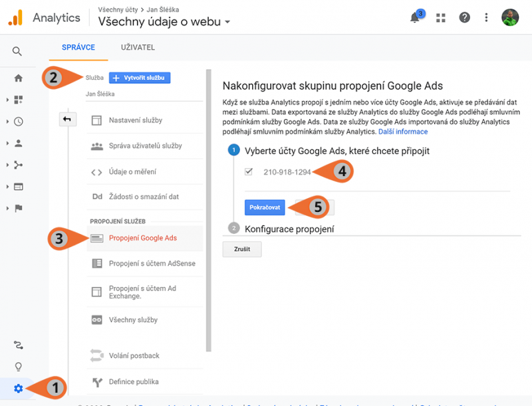This screenshot has width=532, height=406.
Task: Open the Customization dashboards icon
Action: [19, 100]
